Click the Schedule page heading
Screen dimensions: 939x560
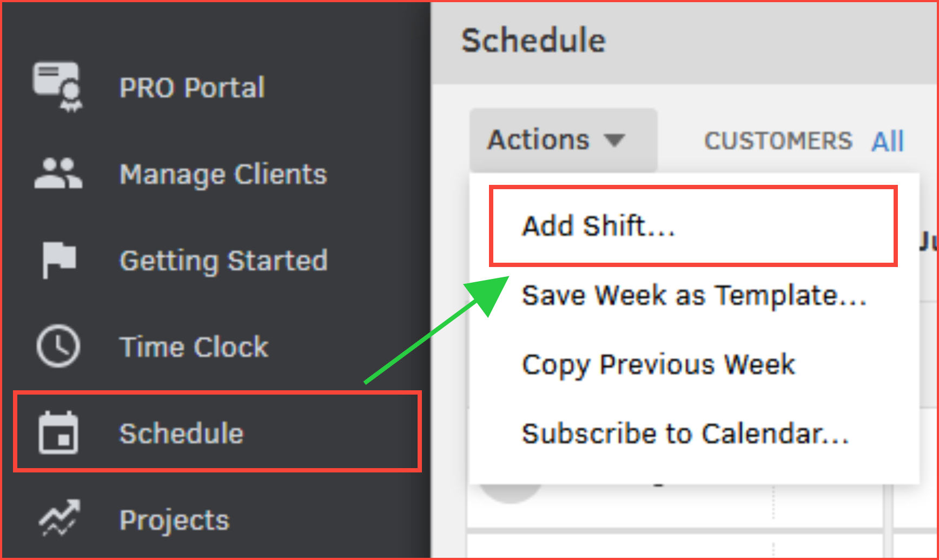(533, 41)
